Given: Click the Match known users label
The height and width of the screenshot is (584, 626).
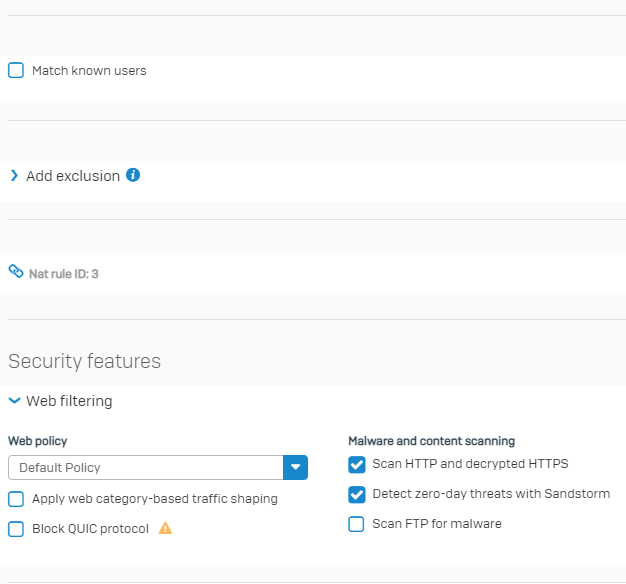Looking at the screenshot, I should (89, 71).
